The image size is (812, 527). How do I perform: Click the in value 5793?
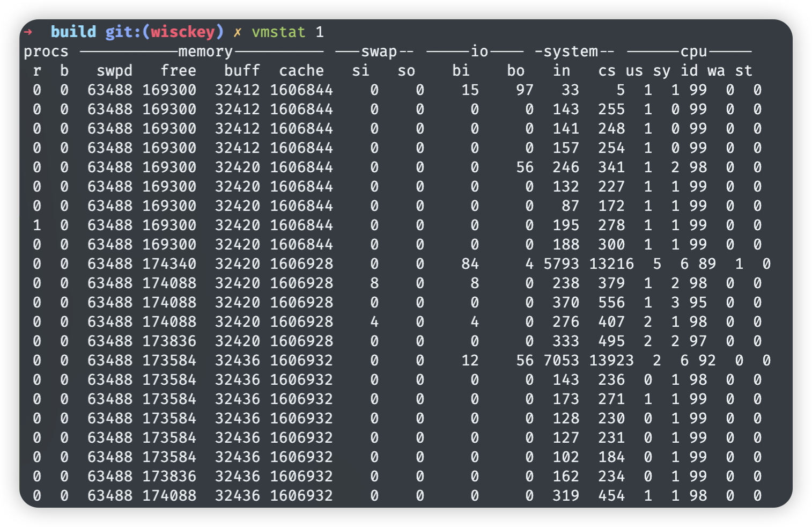click(x=561, y=264)
